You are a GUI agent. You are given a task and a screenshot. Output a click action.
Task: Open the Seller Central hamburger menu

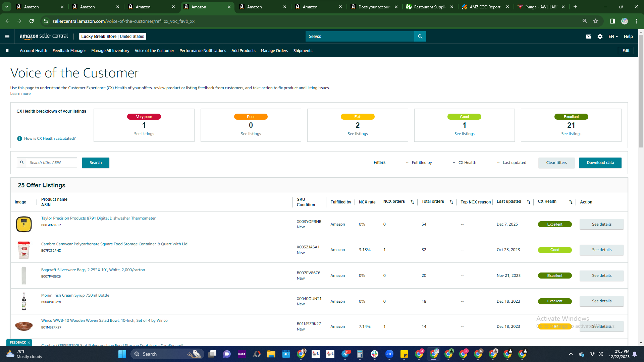click(x=7, y=37)
